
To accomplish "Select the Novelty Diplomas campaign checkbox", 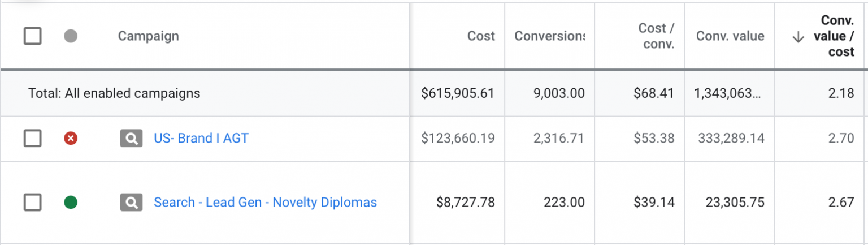I will point(32,202).
